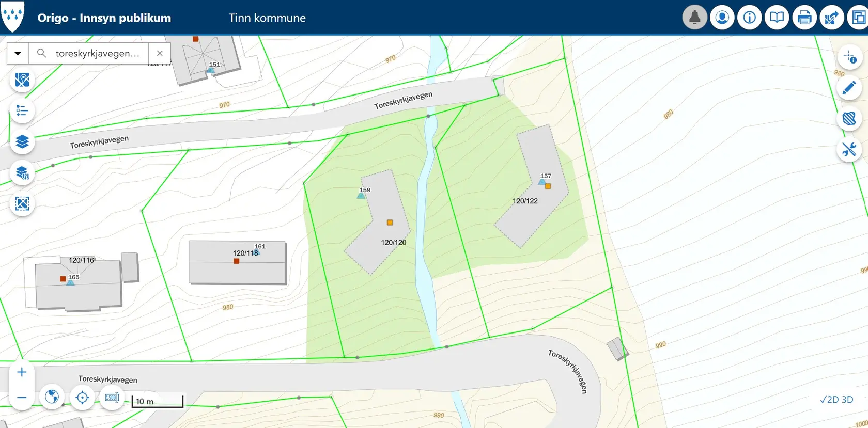Open the notifications bell icon
This screenshot has height=428, width=868.
694,18
